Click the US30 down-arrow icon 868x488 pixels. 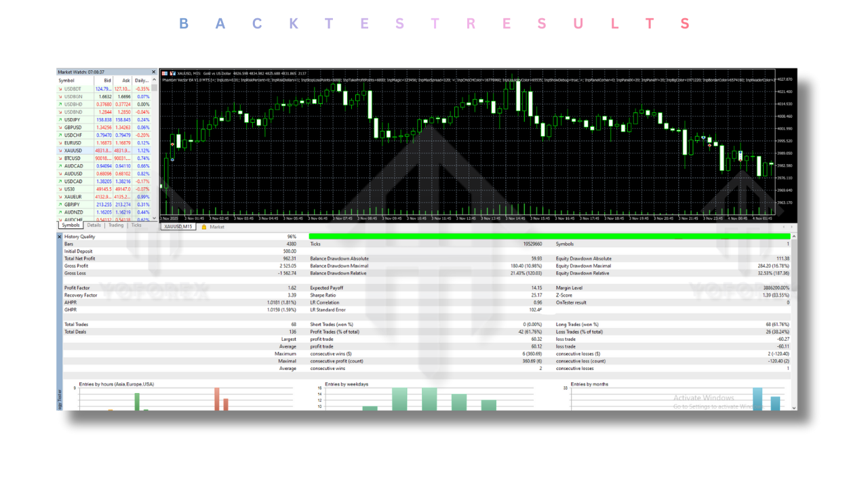[x=60, y=189]
